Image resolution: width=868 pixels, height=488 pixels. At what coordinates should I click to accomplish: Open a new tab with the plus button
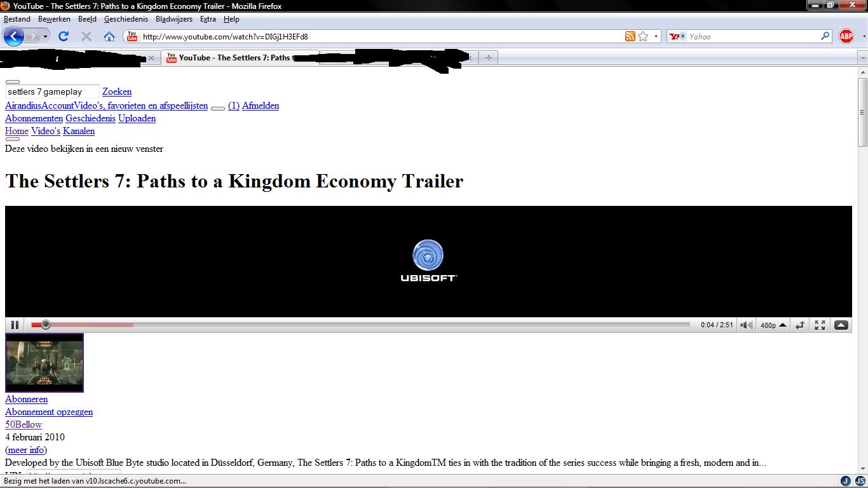tap(488, 58)
